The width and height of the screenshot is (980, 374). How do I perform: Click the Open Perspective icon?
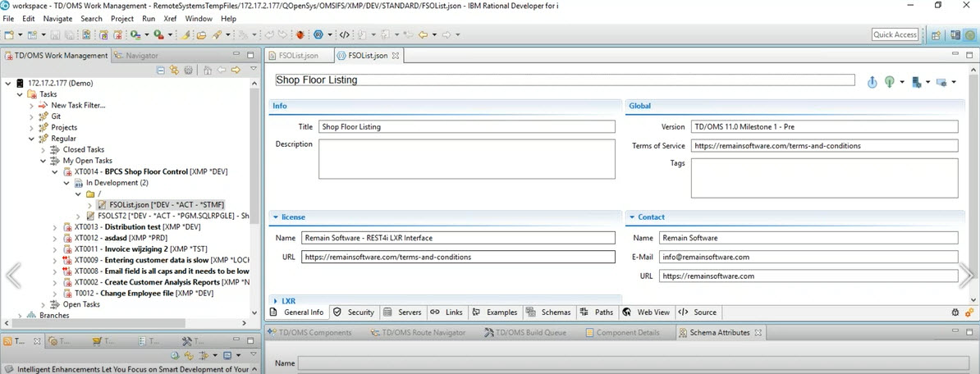[936, 35]
